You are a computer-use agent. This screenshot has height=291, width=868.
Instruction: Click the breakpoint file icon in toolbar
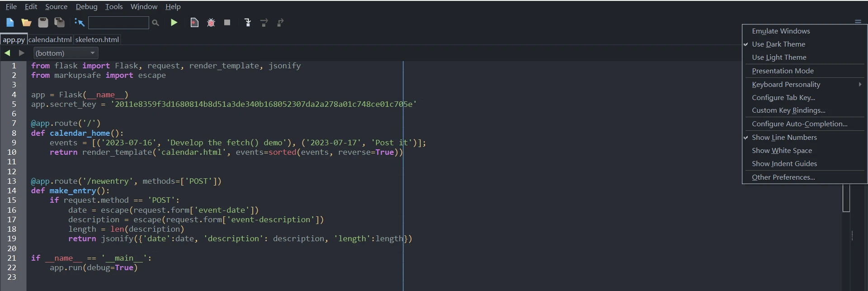tap(194, 23)
